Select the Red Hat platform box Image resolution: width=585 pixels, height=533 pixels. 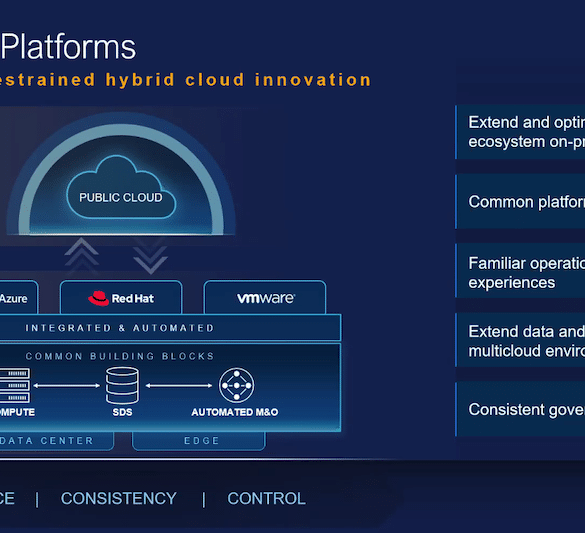click(x=121, y=297)
